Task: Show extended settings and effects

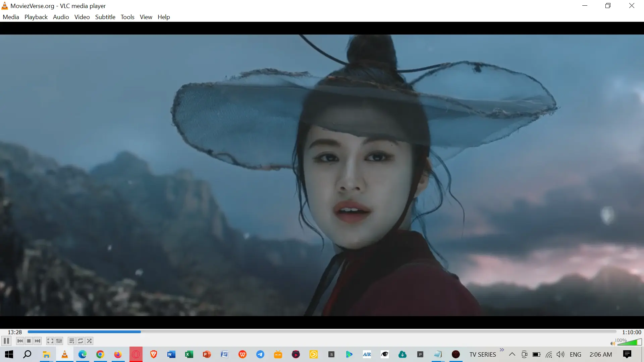Action: pyautogui.click(x=59, y=341)
